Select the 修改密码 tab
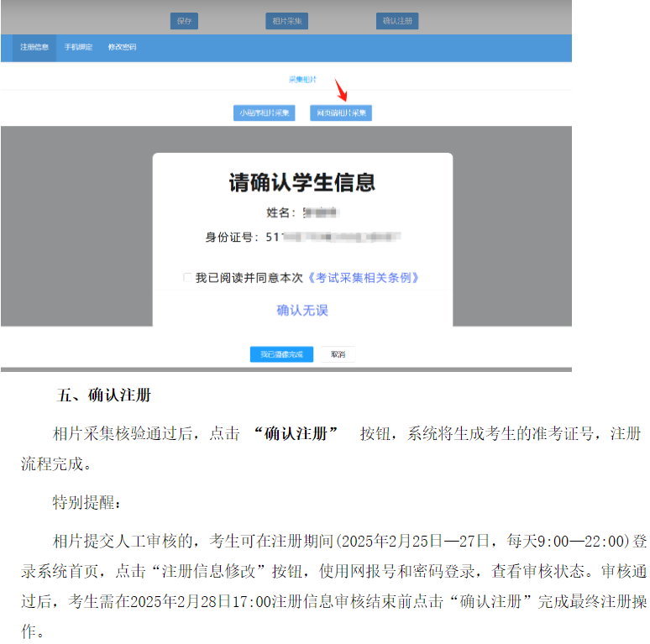 click(x=122, y=47)
